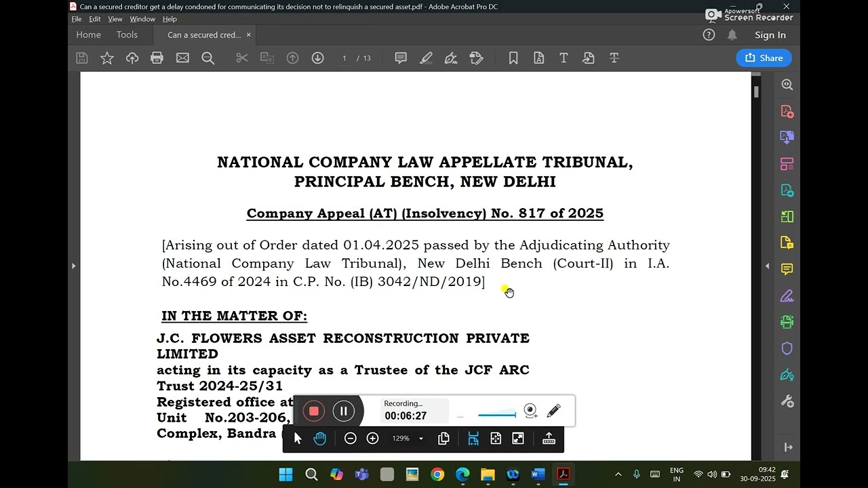868x488 pixels.
Task: Click the Company Appeal No. 817 heading
Action: click(x=425, y=213)
